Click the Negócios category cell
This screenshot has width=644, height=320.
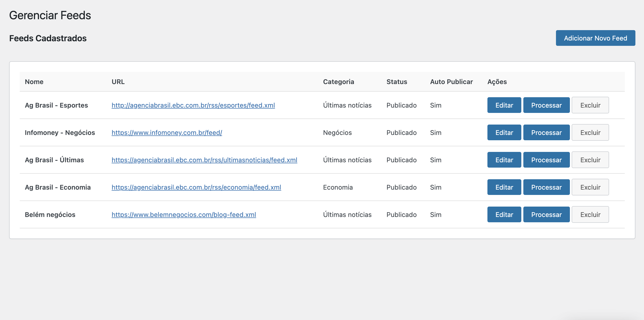[x=337, y=133]
